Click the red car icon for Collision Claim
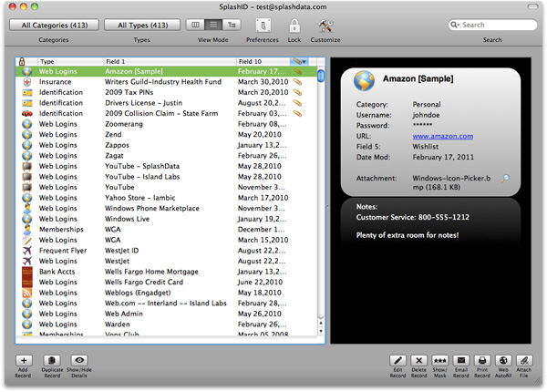 click(x=26, y=114)
